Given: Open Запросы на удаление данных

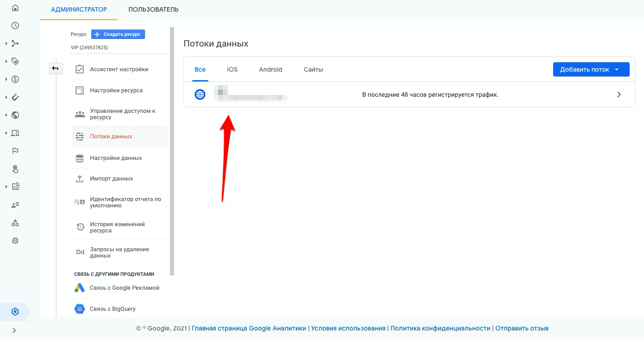Looking at the screenshot, I should click(x=119, y=253).
